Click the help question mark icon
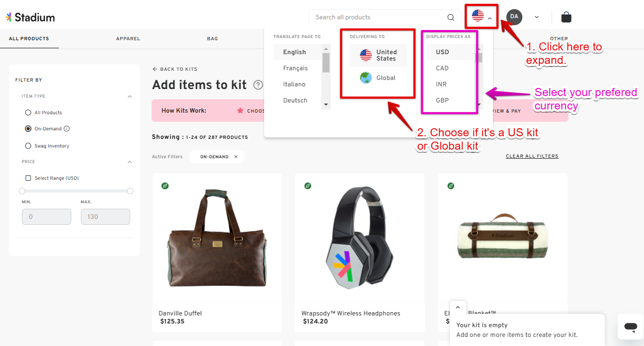Image resolution: width=644 pixels, height=346 pixels. coord(258,85)
